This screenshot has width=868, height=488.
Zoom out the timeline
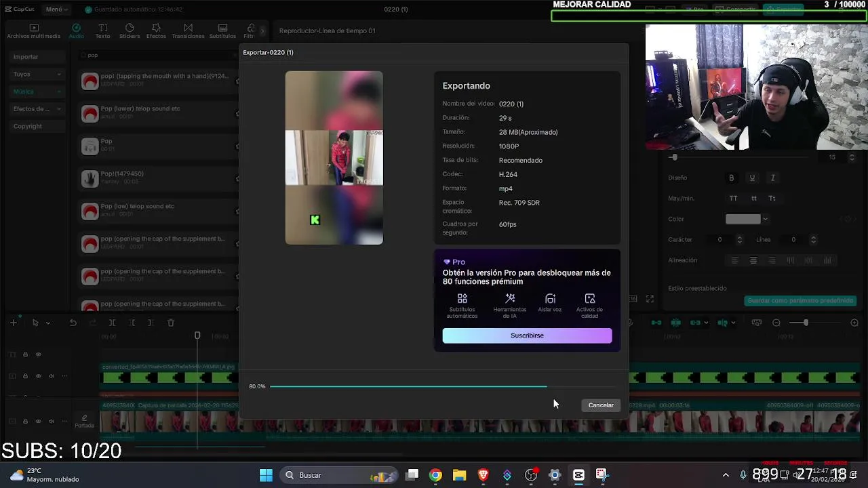pos(776,323)
